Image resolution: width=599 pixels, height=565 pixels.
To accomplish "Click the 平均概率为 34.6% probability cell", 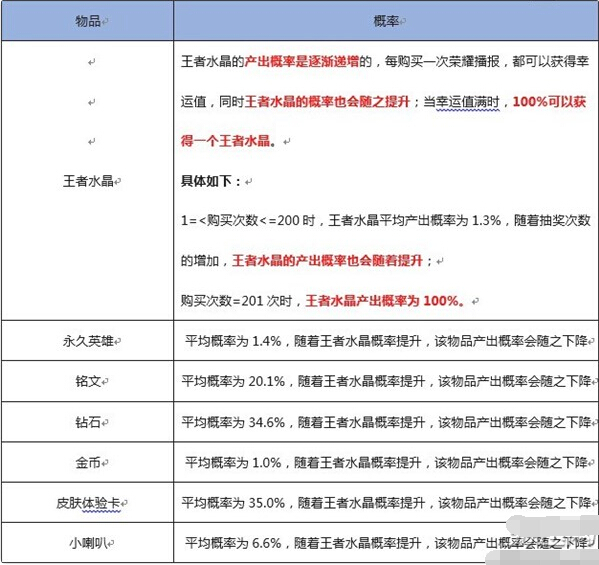I will coord(386,422).
